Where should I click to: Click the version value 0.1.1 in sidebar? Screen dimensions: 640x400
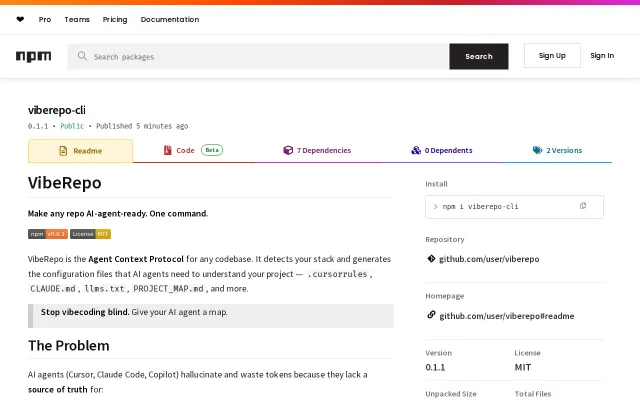[x=435, y=367]
